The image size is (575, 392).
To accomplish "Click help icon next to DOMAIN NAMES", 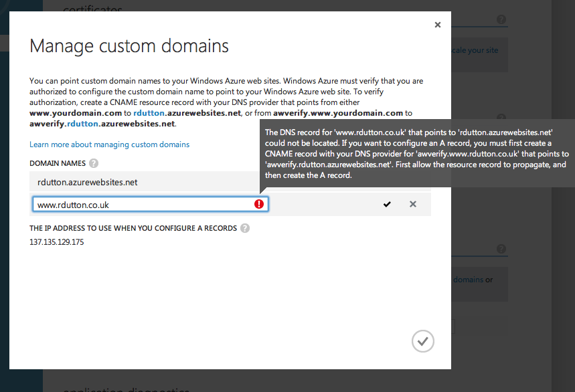I will click(94, 163).
